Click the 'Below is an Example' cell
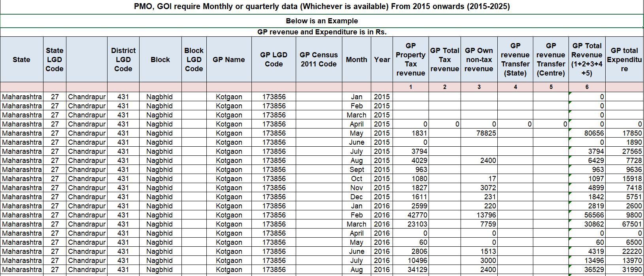The image size is (644, 276). pyautogui.click(x=322, y=21)
